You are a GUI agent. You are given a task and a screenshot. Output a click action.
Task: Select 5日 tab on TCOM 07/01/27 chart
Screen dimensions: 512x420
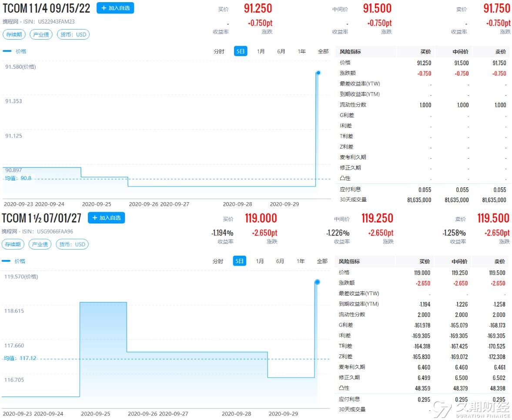240,261
